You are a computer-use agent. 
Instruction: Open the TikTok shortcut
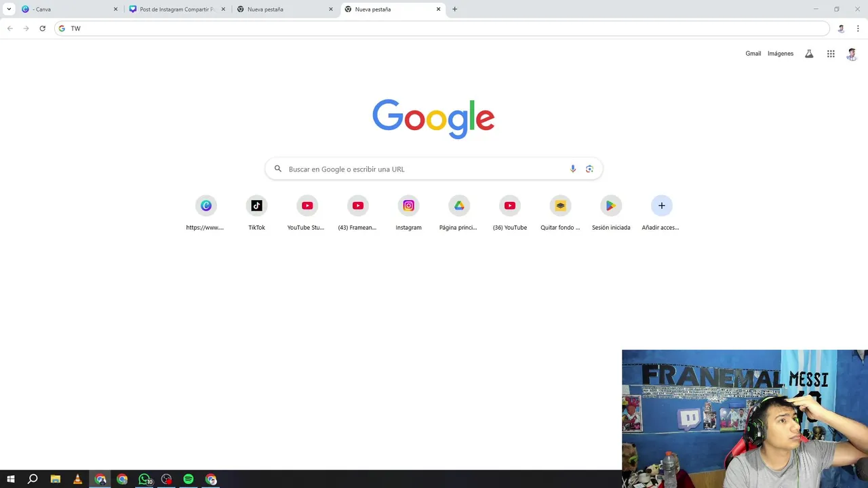tap(256, 212)
